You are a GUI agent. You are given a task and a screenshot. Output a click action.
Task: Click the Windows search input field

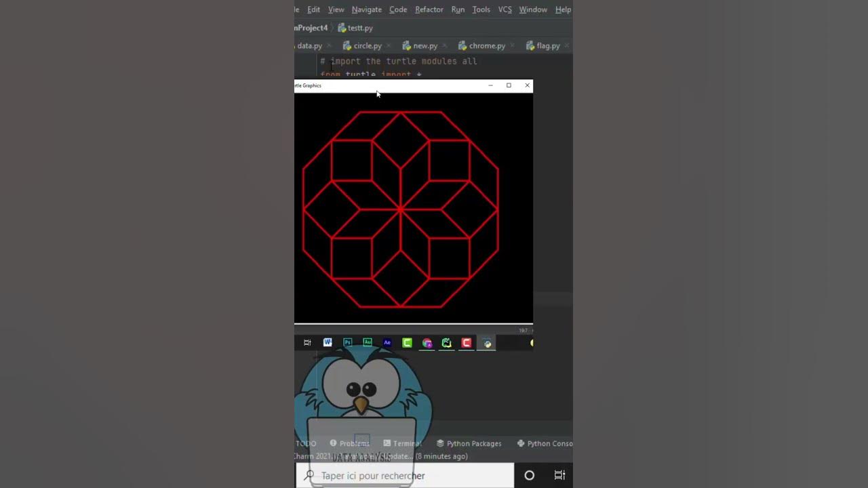tap(404, 476)
